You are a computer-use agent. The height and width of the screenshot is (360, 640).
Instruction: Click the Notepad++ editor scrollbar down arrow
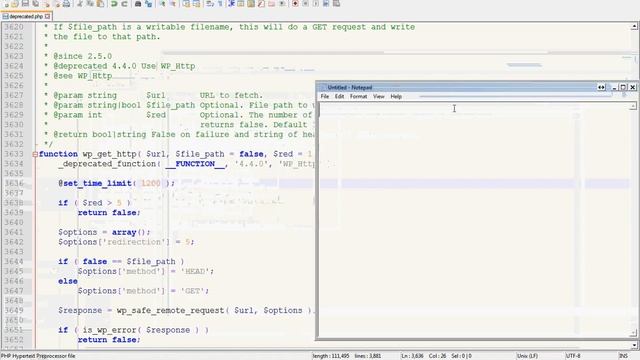(x=634, y=345)
